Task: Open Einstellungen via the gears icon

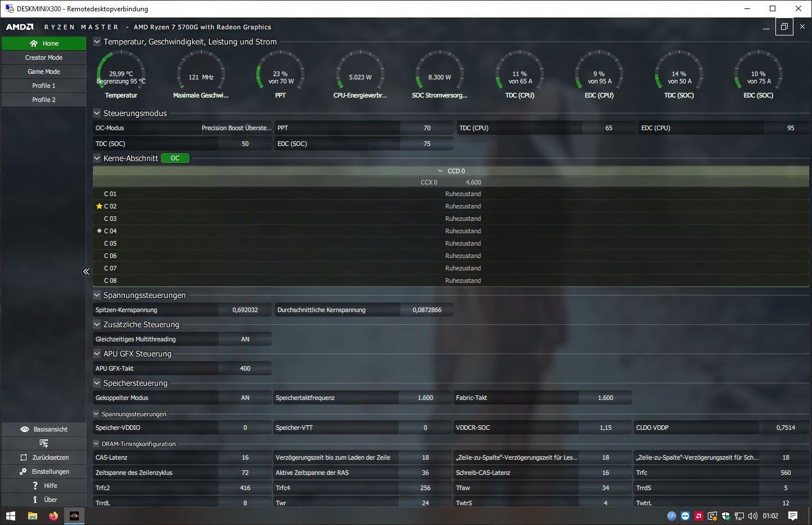Action: [x=23, y=471]
